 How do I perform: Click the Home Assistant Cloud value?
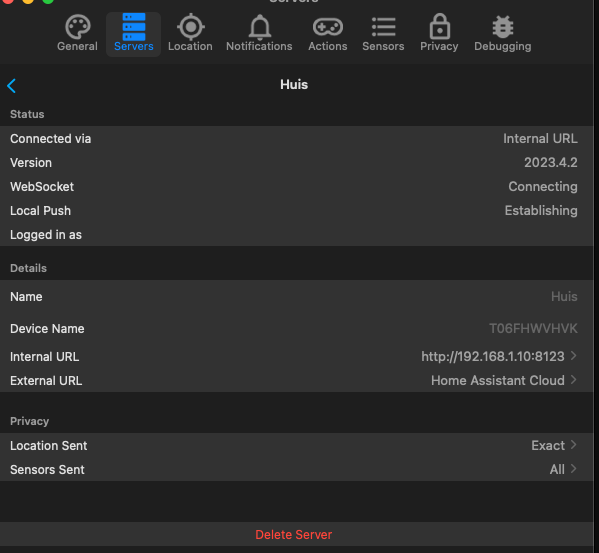tap(498, 380)
